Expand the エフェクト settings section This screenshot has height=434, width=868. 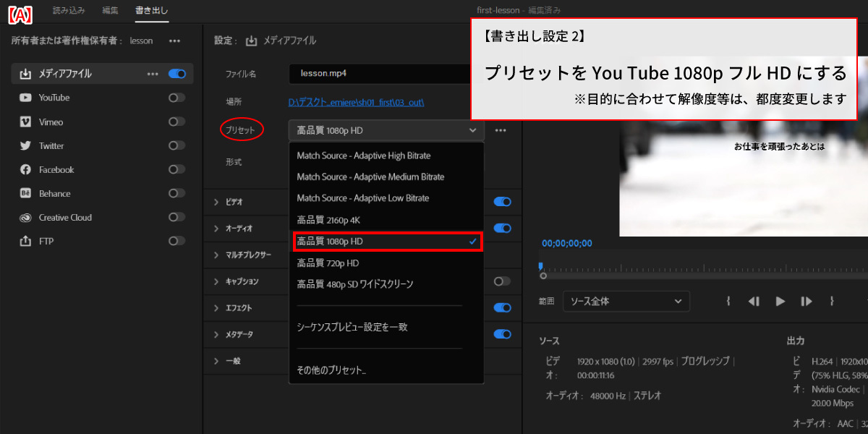(216, 307)
